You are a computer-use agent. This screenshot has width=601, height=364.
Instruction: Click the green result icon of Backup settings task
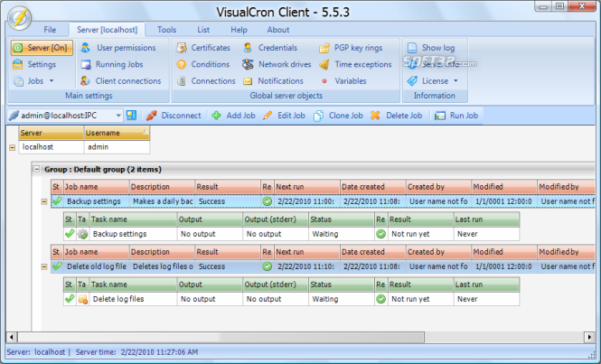pos(380,234)
